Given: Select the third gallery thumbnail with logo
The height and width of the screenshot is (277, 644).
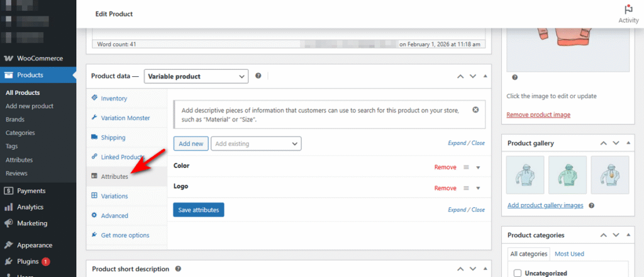Looking at the screenshot, I should [x=610, y=174].
